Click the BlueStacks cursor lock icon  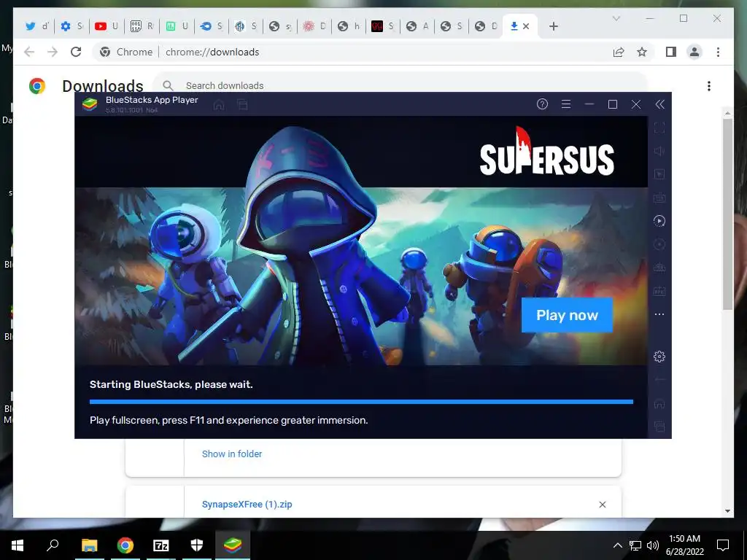[659, 174]
